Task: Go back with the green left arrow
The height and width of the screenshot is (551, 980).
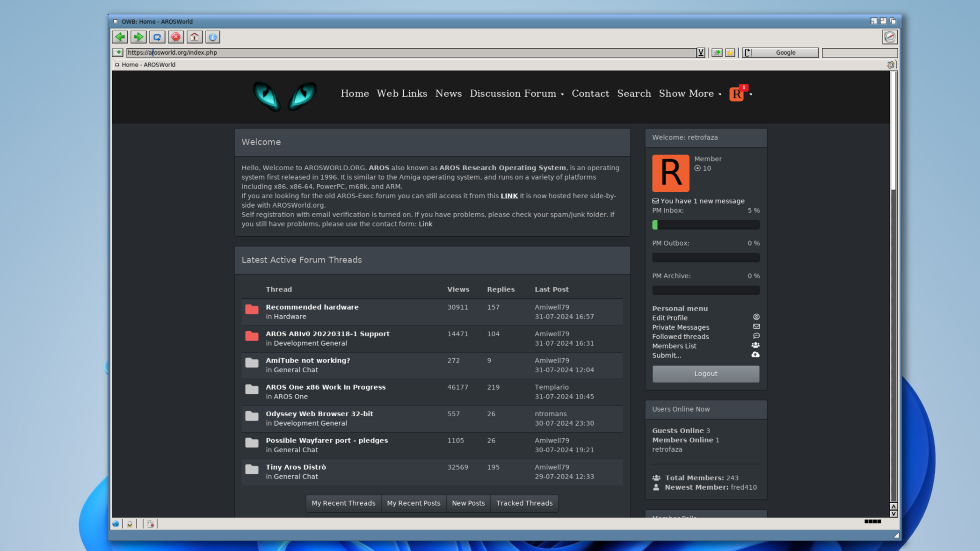Action: 120,37
